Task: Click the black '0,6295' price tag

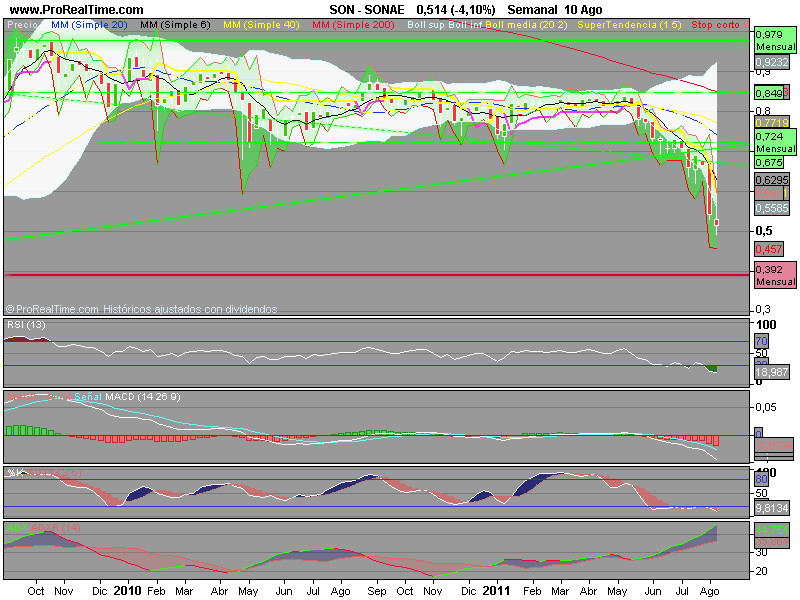Action: pyautogui.click(x=772, y=180)
